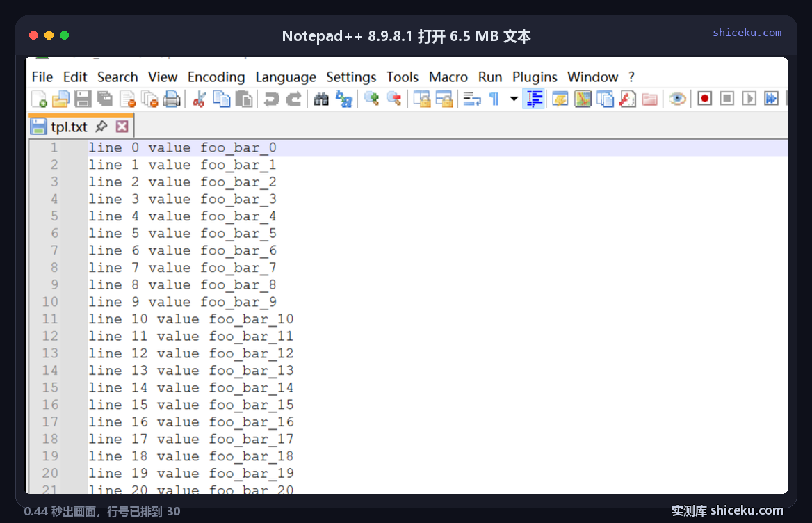
Task: Click the Print icon
Action: tap(172, 98)
